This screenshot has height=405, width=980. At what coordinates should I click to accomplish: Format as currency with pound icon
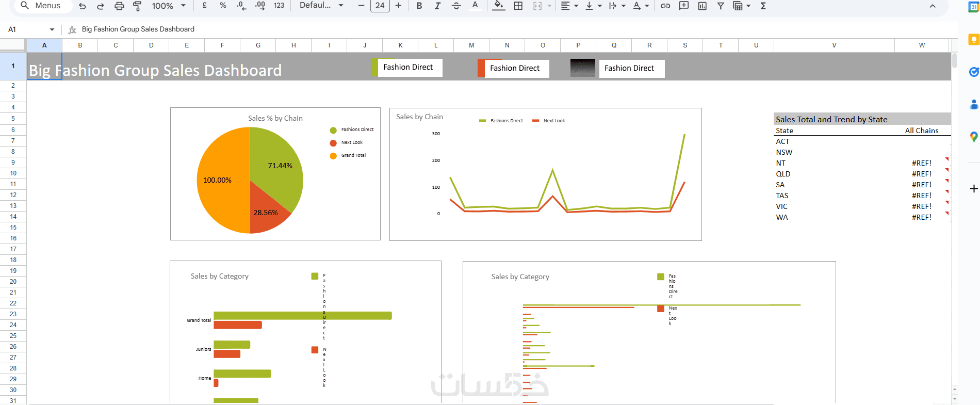[205, 6]
